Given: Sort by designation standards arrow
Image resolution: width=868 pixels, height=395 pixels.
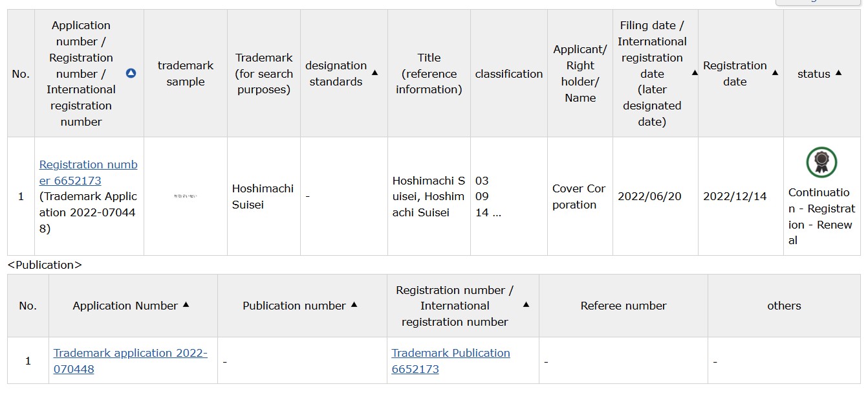Looking at the screenshot, I should click(x=375, y=73).
